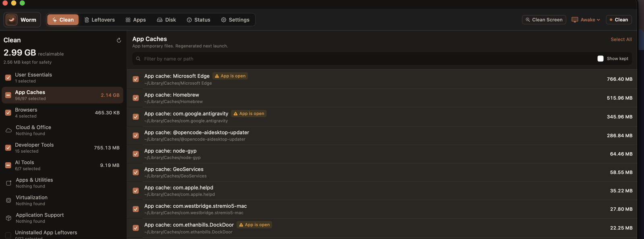The height and width of the screenshot is (239, 644).
Task: Click the Worm app logo
Action: point(11,20)
